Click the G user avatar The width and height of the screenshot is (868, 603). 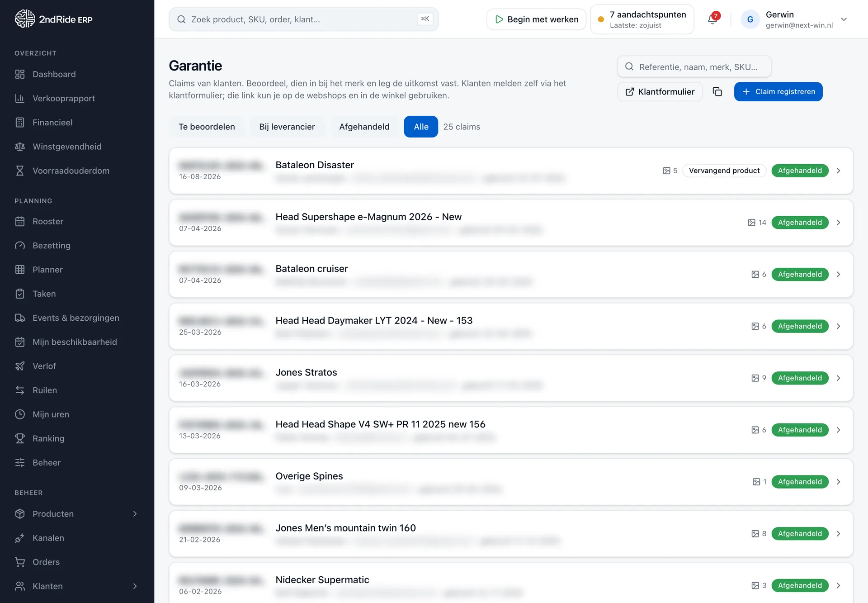(750, 19)
